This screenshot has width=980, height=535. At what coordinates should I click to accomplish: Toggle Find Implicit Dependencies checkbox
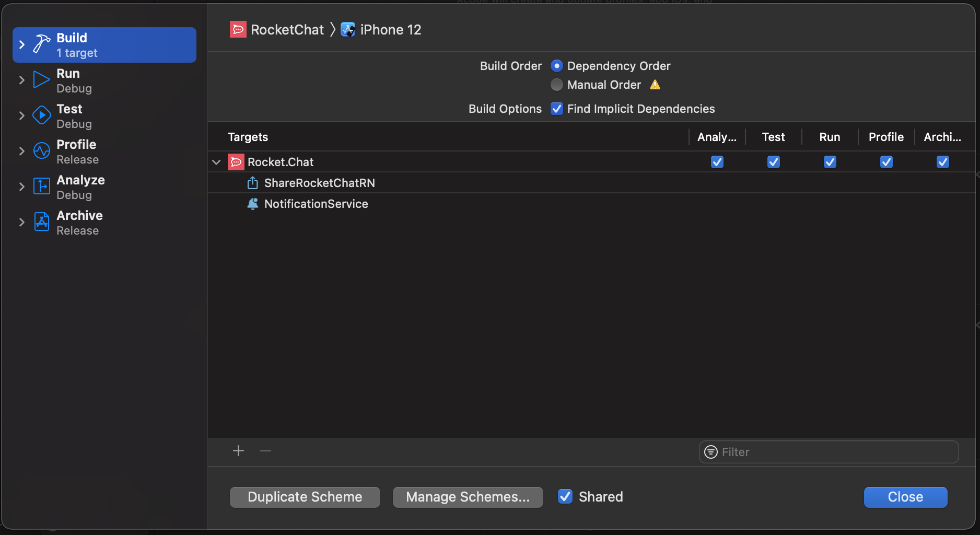pos(557,109)
